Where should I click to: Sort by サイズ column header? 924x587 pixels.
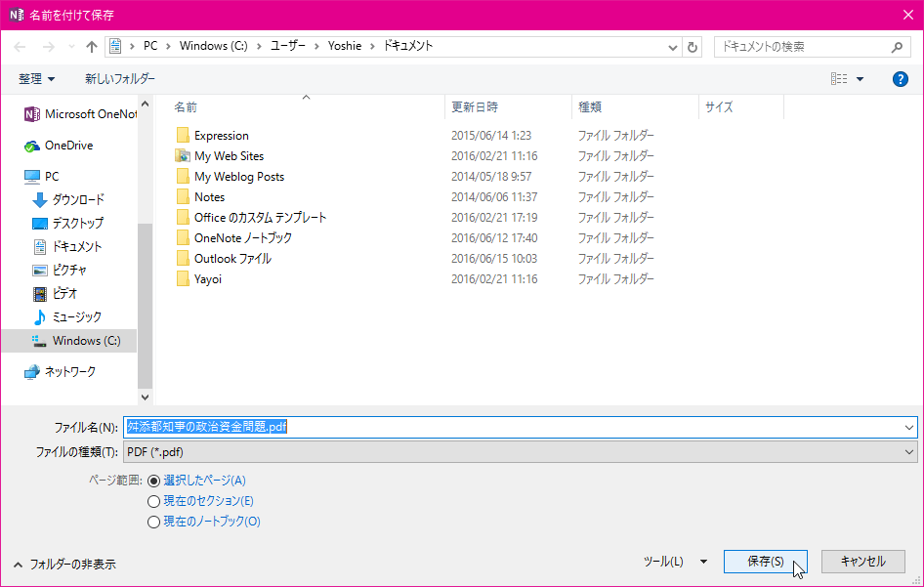(x=719, y=107)
